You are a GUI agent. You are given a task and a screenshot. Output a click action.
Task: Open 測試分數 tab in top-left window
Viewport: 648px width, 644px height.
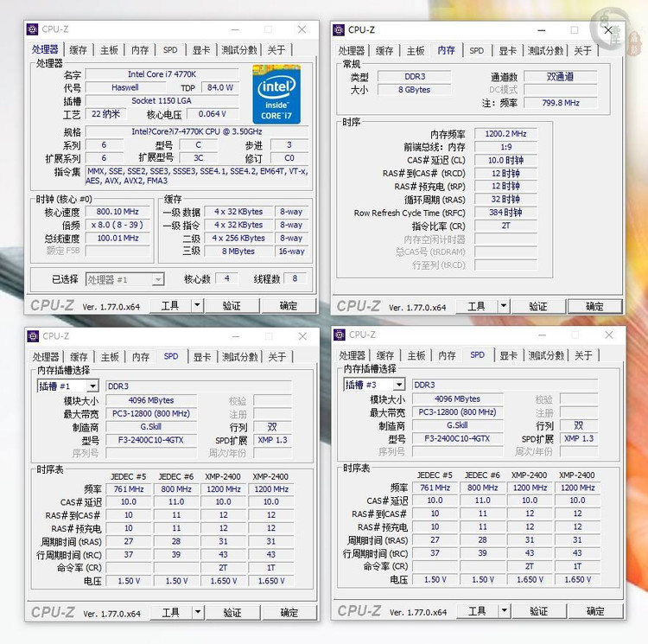239,50
